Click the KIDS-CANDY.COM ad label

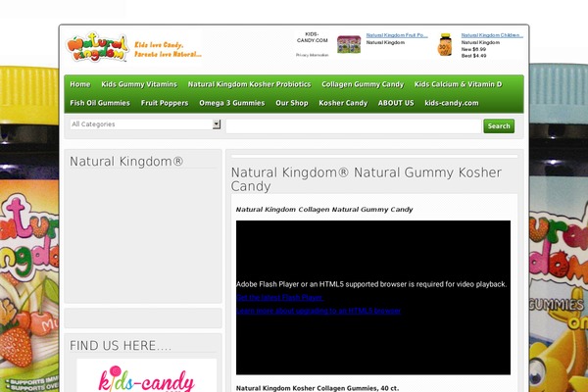click(312, 37)
